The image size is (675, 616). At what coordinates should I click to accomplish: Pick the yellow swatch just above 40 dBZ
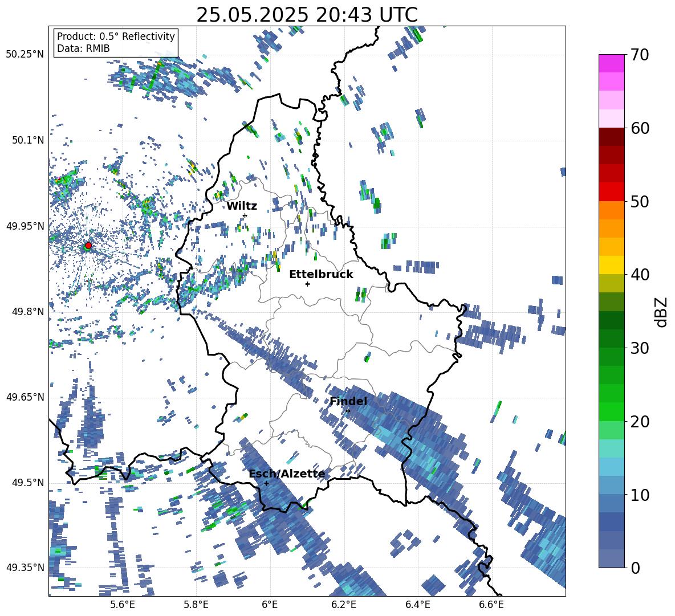click(611, 265)
